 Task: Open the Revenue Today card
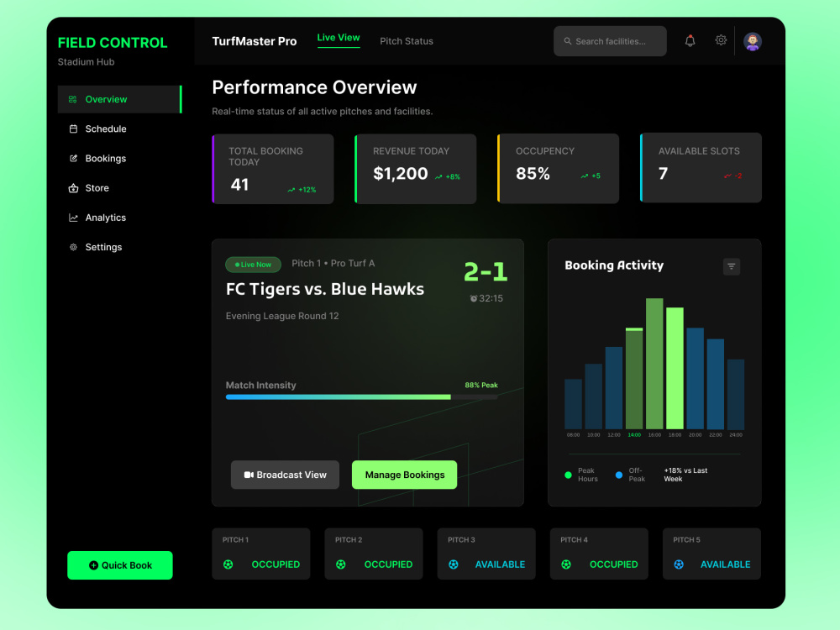point(416,169)
